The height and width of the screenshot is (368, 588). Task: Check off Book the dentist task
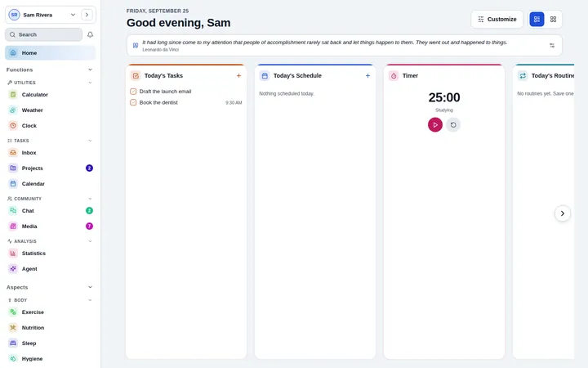(133, 102)
